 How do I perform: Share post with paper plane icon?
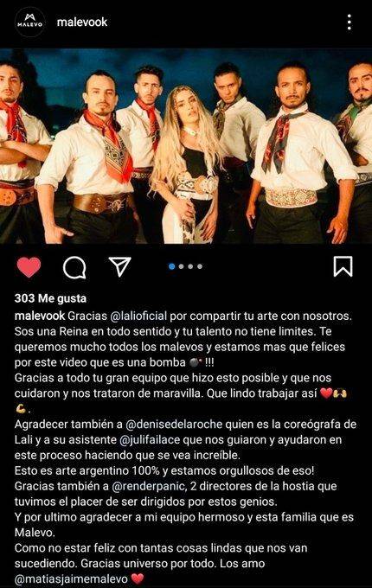(120, 266)
